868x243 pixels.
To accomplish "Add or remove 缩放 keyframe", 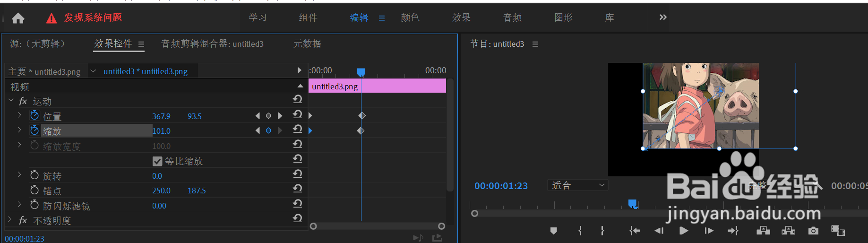I will point(268,130).
